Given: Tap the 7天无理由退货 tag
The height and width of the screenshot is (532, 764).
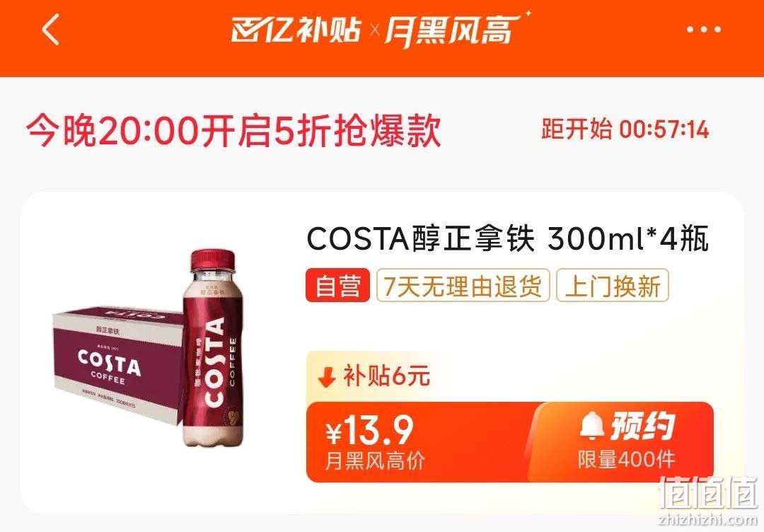Looking at the screenshot, I should point(463,286).
